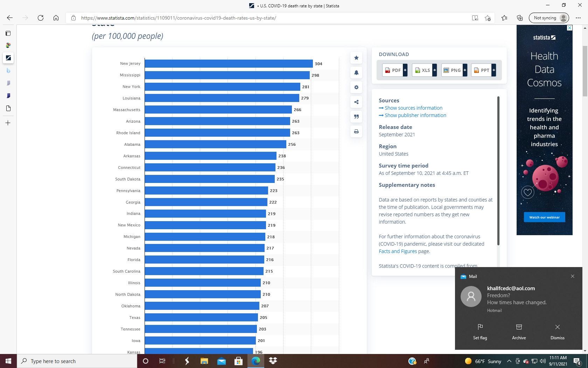Download the chart as PDF
The height and width of the screenshot is (368, 588).
[x=393, y=70]
